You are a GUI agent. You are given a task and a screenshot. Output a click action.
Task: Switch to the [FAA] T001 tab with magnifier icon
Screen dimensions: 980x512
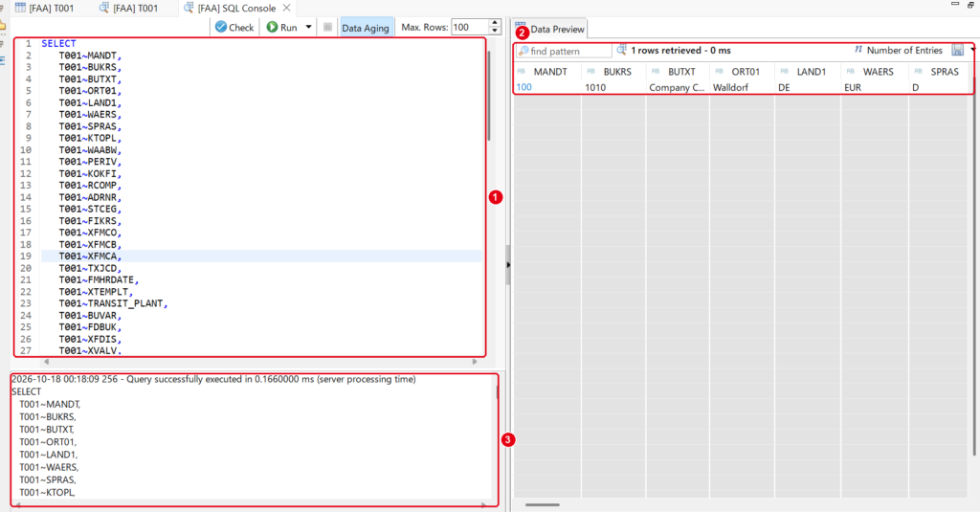(129, 8)
